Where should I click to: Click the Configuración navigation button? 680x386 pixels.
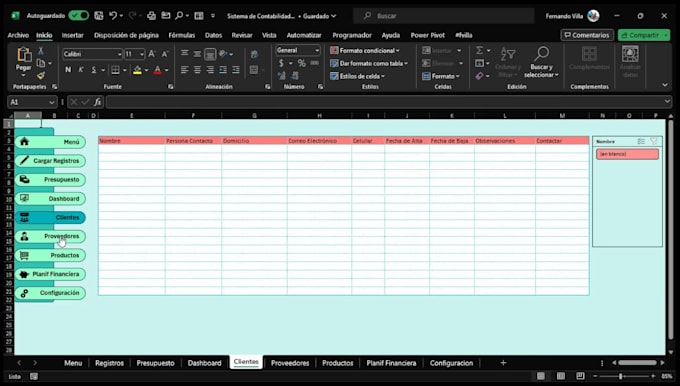[50, 293]
